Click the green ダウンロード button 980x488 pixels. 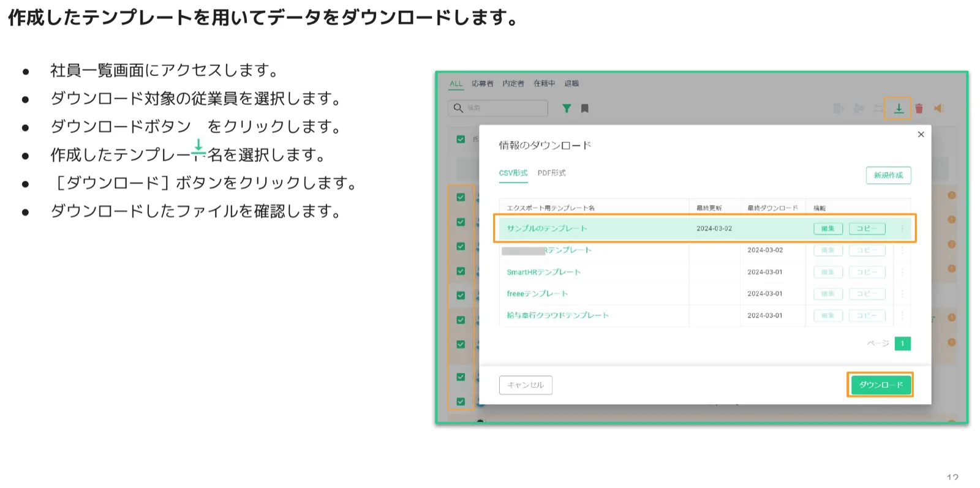click(x=881, y=385)
